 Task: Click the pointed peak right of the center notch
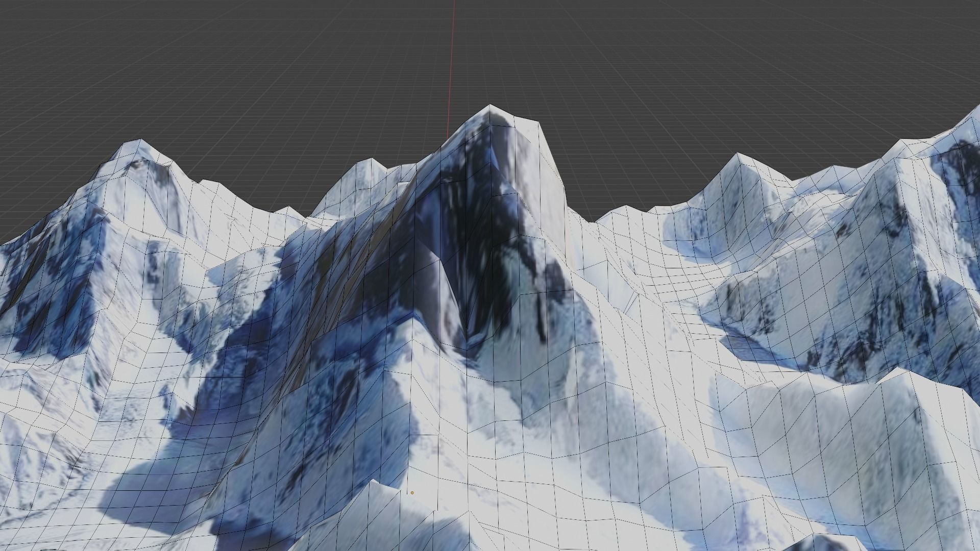click(x=737, y=154)
